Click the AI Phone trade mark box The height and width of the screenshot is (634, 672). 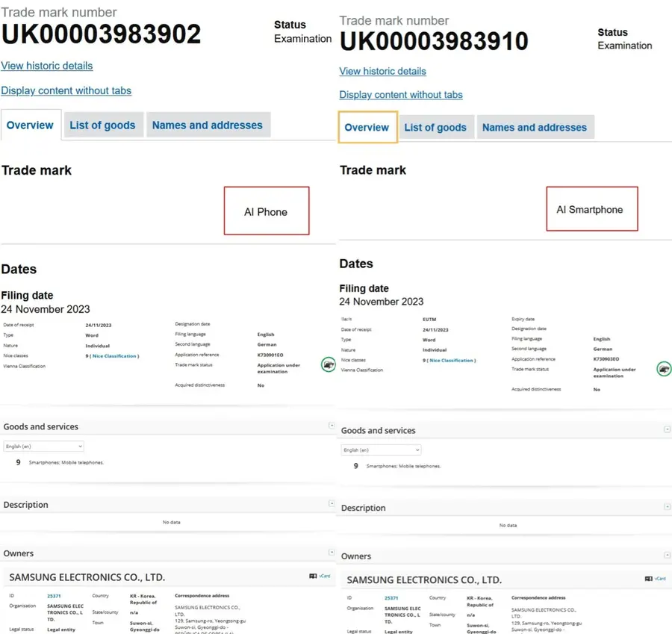click(x=267, y=211)
